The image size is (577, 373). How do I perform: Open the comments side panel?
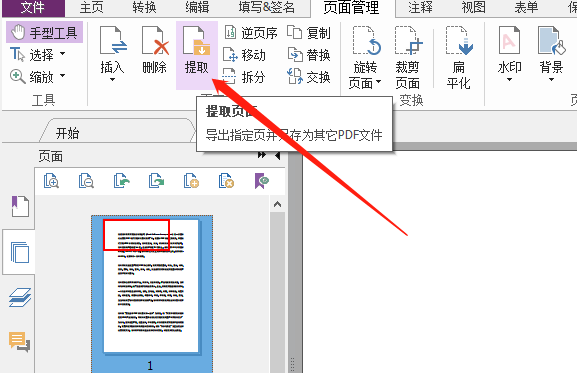coord(20,341)
